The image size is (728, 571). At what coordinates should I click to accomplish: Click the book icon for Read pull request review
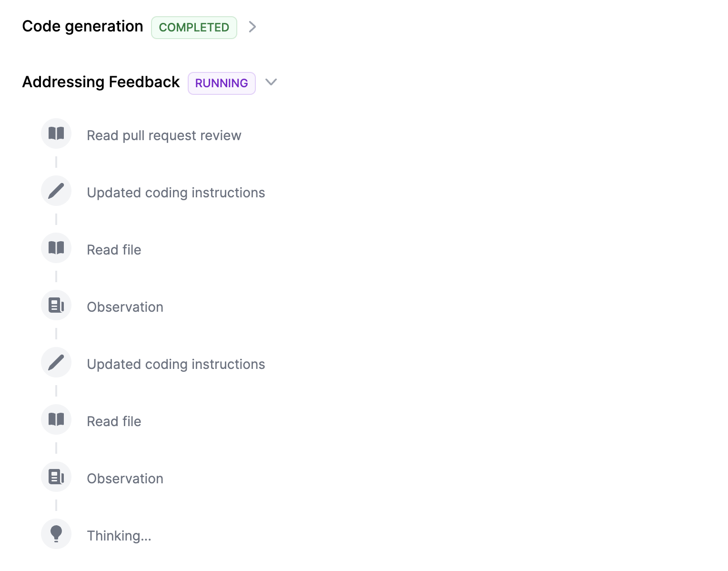[x=56, y=133]
